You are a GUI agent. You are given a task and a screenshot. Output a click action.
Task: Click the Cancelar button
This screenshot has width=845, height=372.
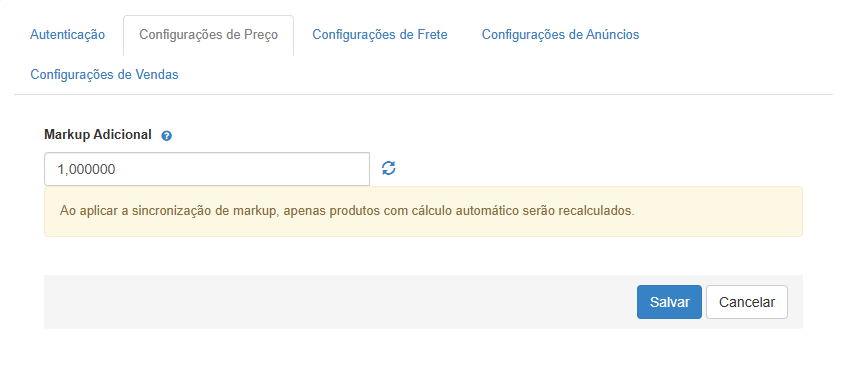pos(747,302)
